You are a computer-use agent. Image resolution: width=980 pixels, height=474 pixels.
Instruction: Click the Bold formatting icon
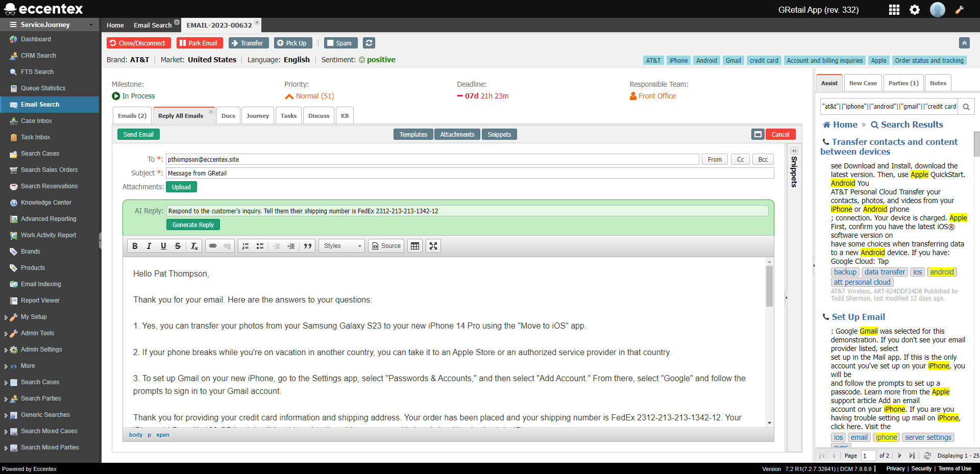click(x=135, y=246)
